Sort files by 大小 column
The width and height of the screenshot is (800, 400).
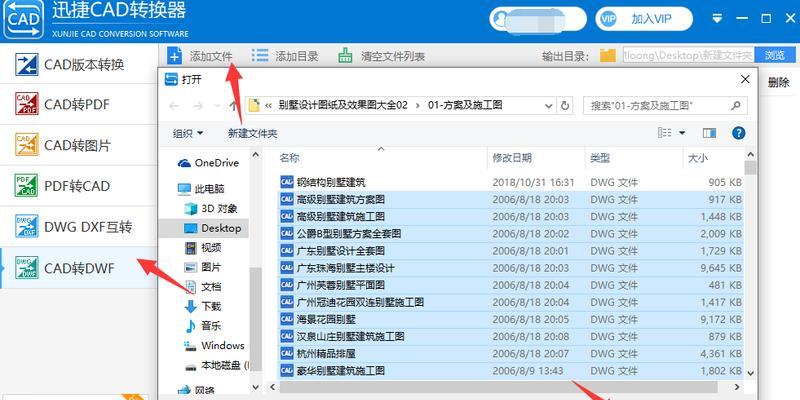[x=713, y=158]
